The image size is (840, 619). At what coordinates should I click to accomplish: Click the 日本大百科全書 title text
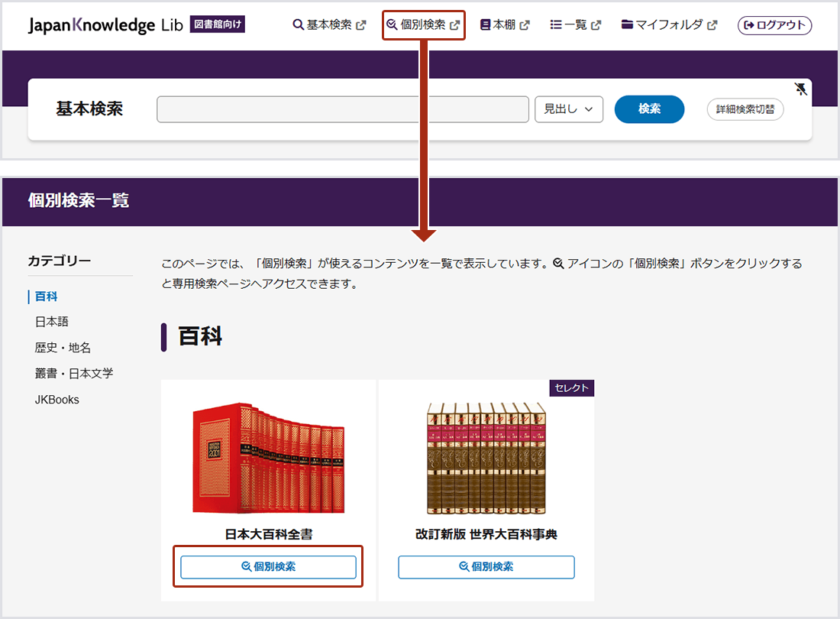point(268,534)
